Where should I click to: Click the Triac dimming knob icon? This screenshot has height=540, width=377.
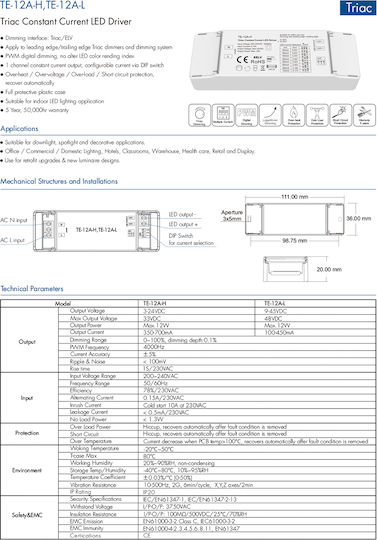pos(199,115)
